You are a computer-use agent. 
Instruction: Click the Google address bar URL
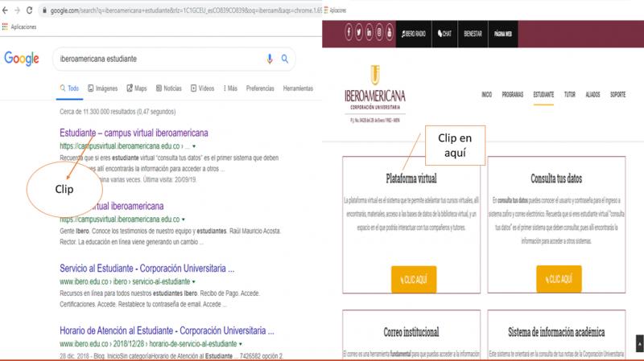pos(186,10)
